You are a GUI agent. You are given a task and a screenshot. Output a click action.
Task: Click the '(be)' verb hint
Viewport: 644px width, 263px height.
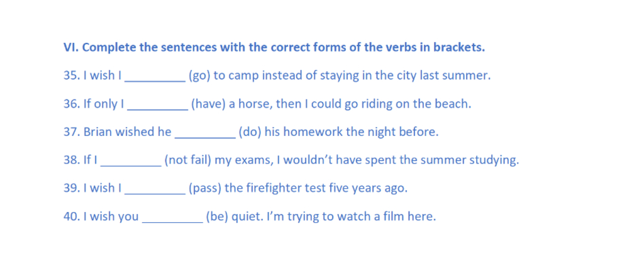[x=216, y=216]
